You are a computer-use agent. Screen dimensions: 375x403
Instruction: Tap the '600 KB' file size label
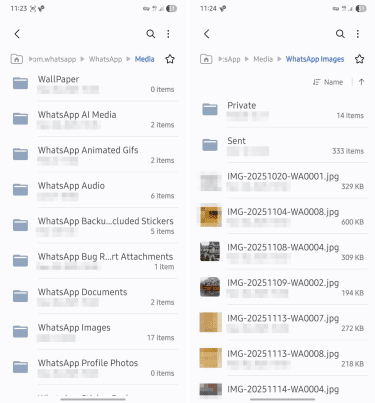click(352, 222)
